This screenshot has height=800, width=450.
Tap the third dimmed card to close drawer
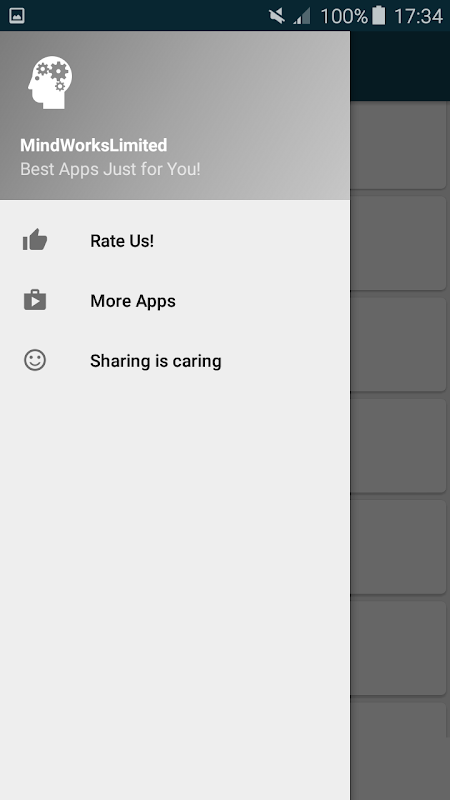pos(398,344)
